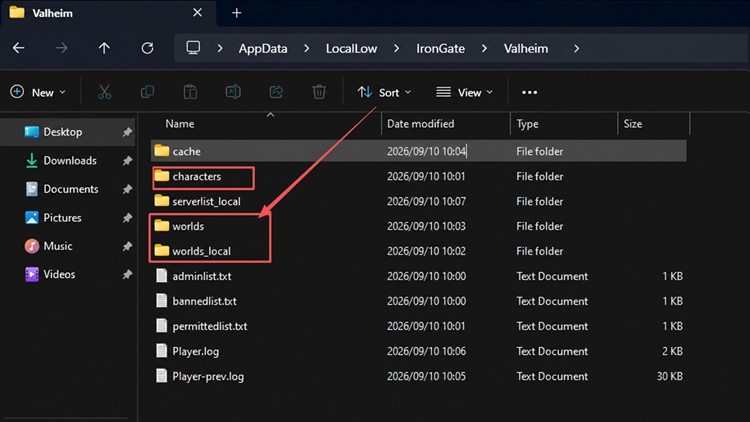This screenshot has width=750, height=422.
Task: Click the Share icon in toolbar
Action: [x=276, y=92]
